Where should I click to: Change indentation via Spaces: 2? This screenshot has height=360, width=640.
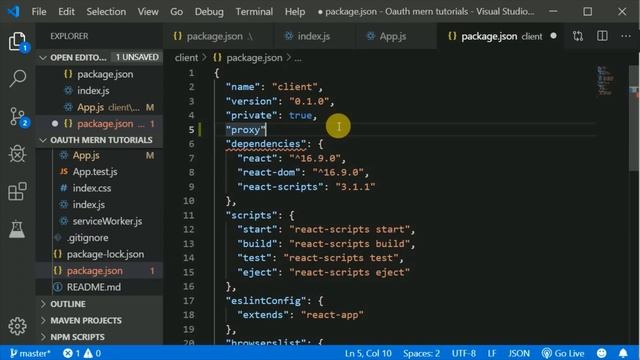click(421, 353)
